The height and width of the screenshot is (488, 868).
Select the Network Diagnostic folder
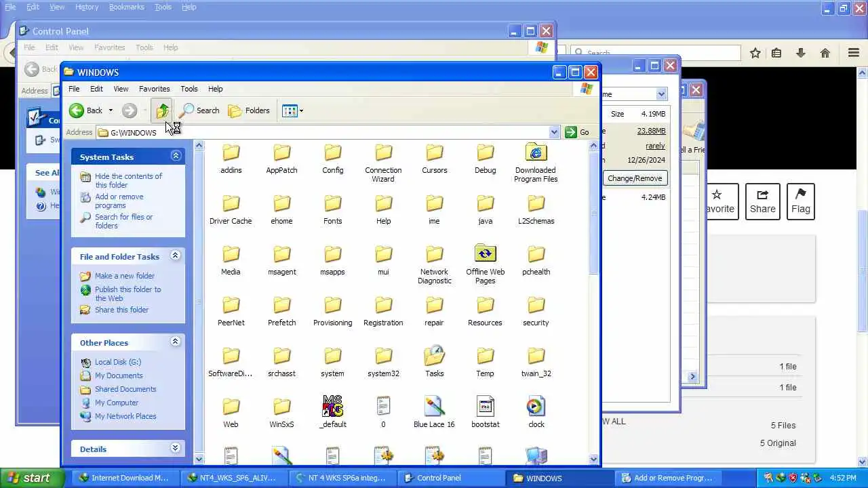pyautogui.click(x=435, y=265)
